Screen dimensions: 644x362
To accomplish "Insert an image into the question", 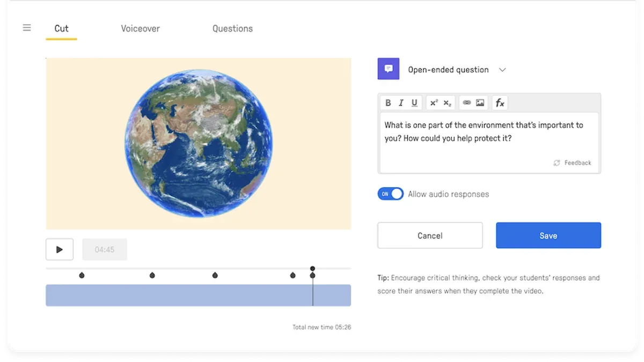I will click(x=480, y=103).
